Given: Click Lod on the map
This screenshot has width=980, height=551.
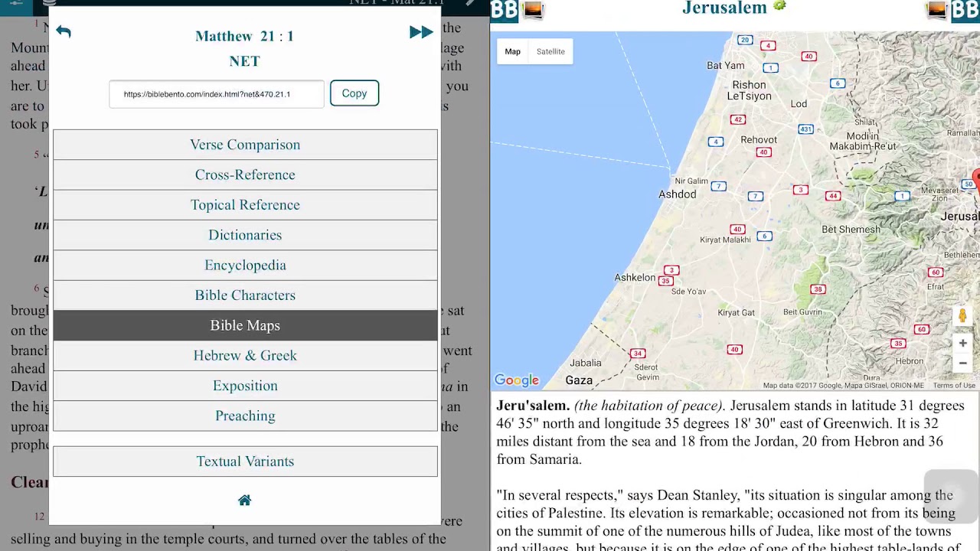Looking at the screenshot, I should click(799, 104).
